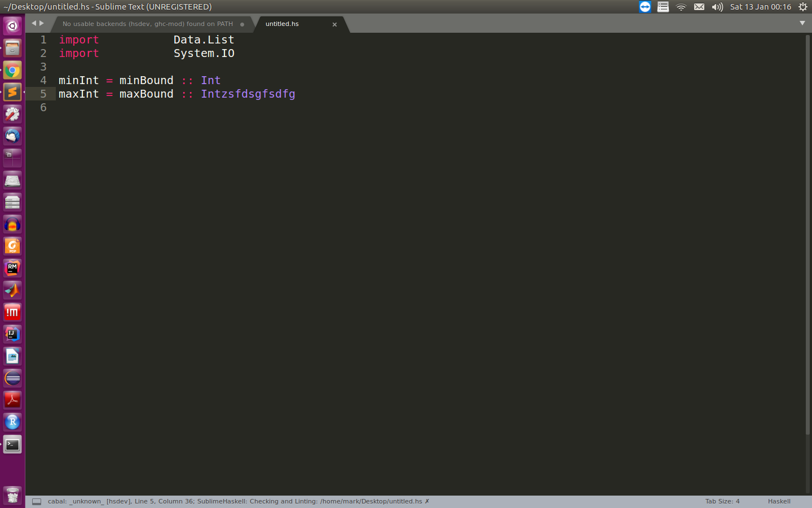
Task: Open Thunderbird mail from the dock
Action: (12, 136)
